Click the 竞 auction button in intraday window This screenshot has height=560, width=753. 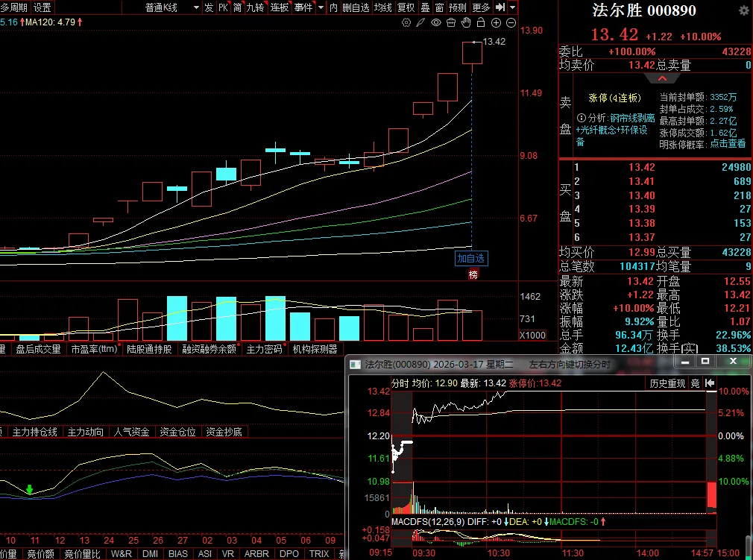tap(695, 383)
